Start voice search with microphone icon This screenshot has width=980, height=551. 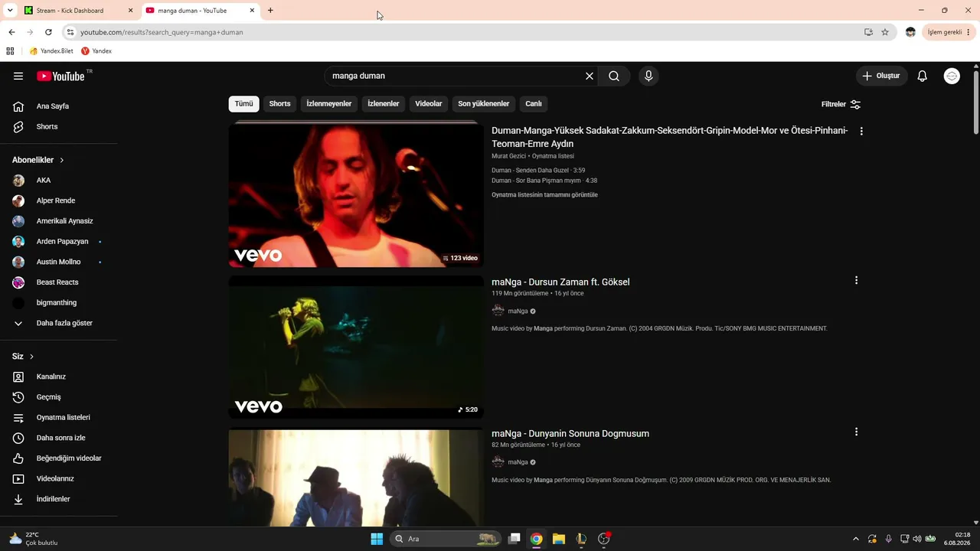coord(648,76)
